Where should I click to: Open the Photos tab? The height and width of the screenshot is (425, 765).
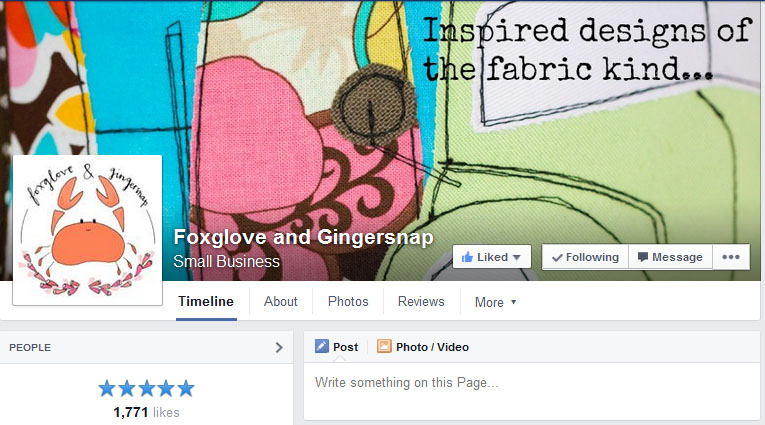pyautogui.click(x=348, y=302)
